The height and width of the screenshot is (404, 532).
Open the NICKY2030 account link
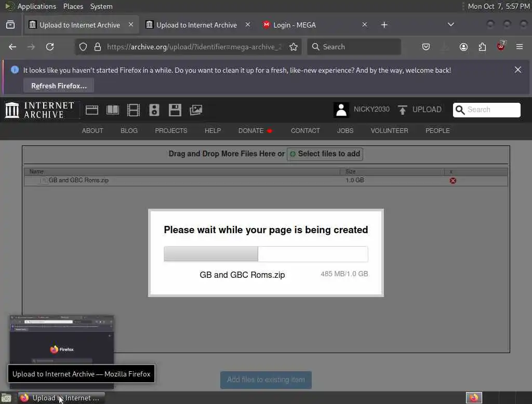click(371, 109)
